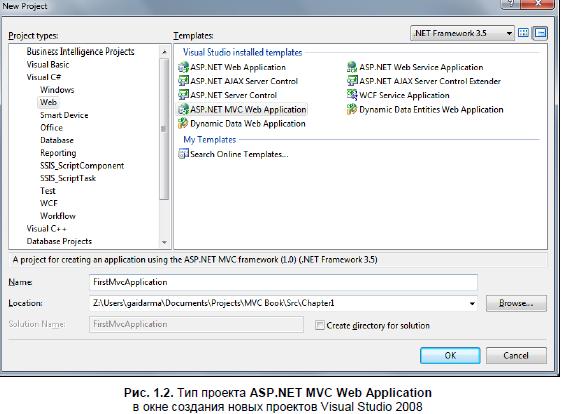Click 'Search Online Templates...' label
This screenshot has width=565, height=414.
(239, 154)
